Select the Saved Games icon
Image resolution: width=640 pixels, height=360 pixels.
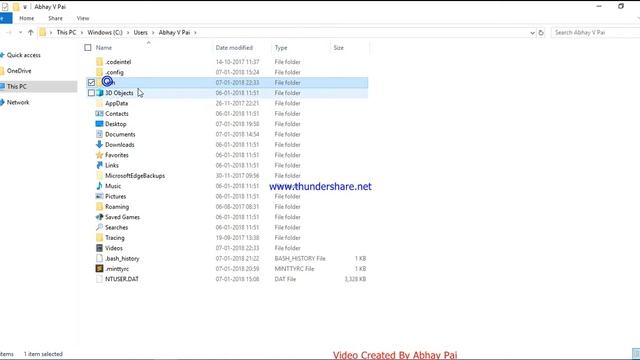coord(99,217)
